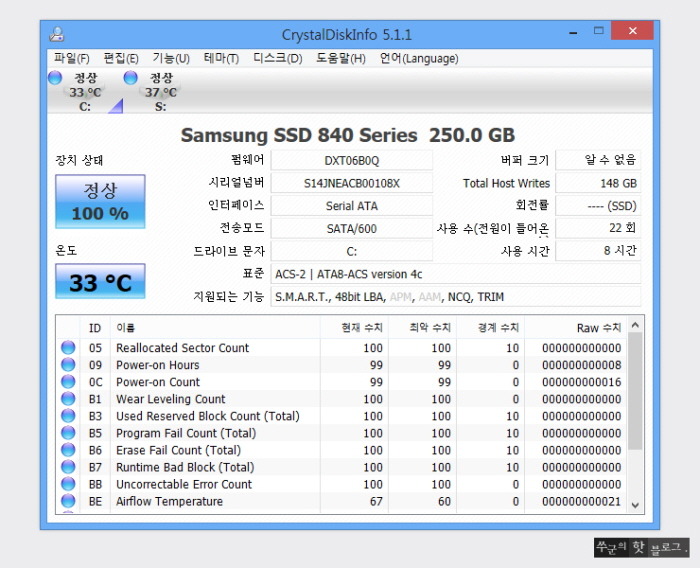
Task: Select Airflow Temperature attribute name
Action: tap(169, 501)
